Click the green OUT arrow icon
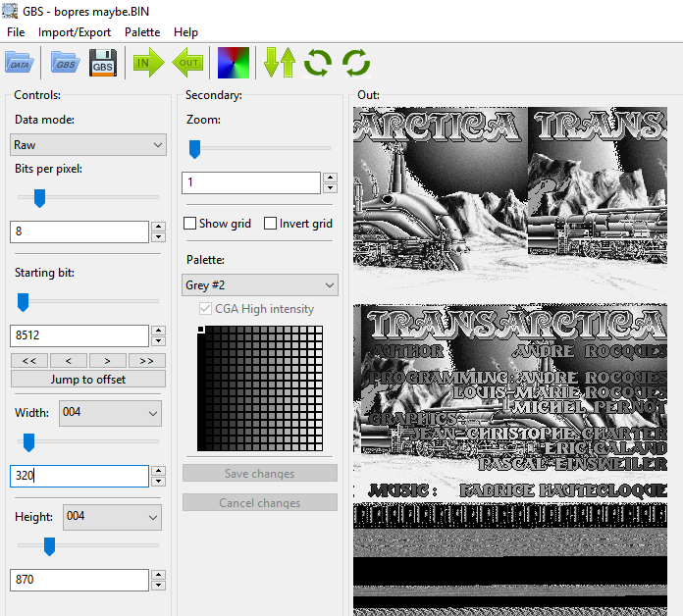This screenshot has height=616, width=683. tap(187, 63)
